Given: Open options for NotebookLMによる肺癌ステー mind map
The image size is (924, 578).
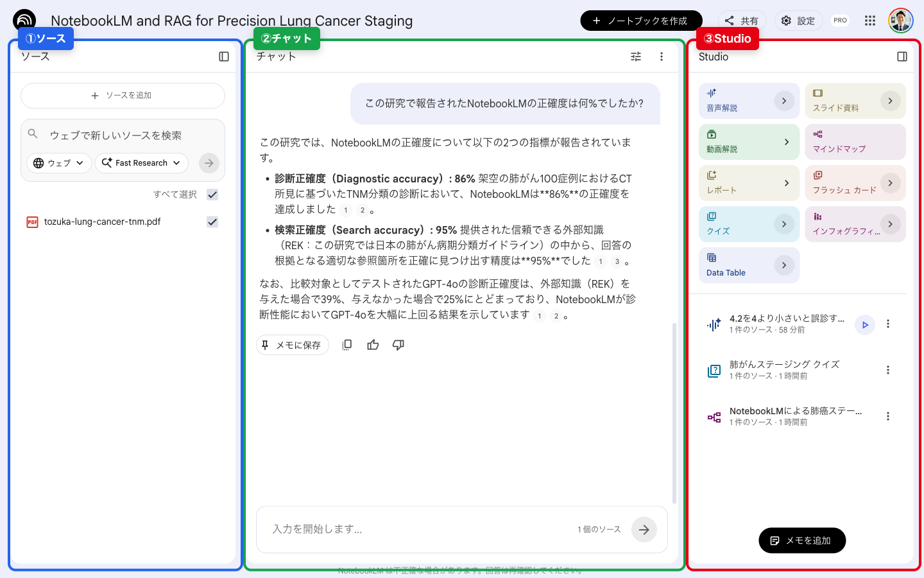Looking at the screenshot, I should coord(888,416).
